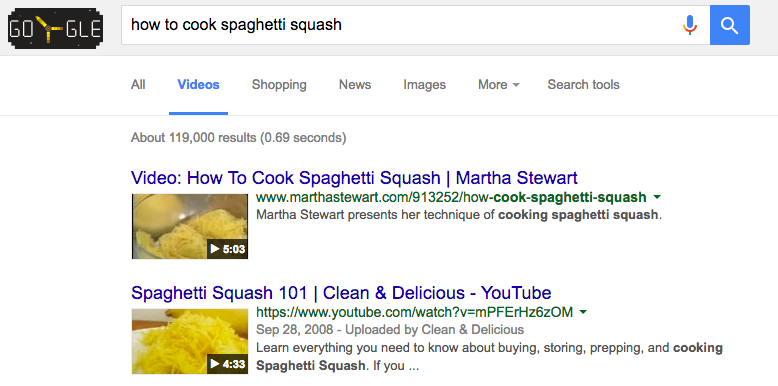
Task: Open the Spaghetti Squash 101 thumbnail
Action: (190, 341)
